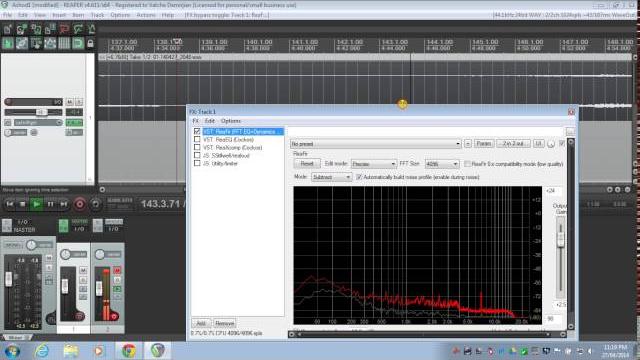
Task: Mute the master mixer channel
Action: click(x=49, y=258)
